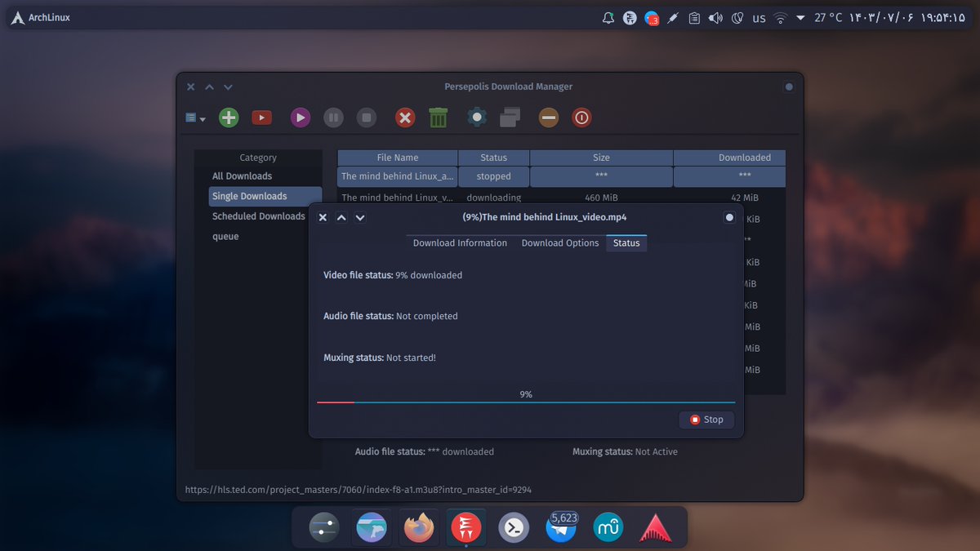The height and width of the screenshot is (551, 980).
Task: Click the volume speaker tray icon
Action: click(x=715, y=17)
